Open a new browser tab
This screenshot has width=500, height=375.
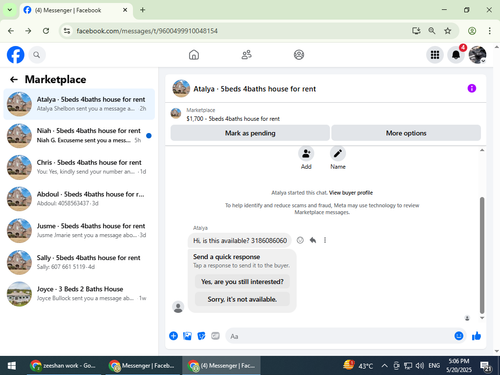[x=143, y=10]
